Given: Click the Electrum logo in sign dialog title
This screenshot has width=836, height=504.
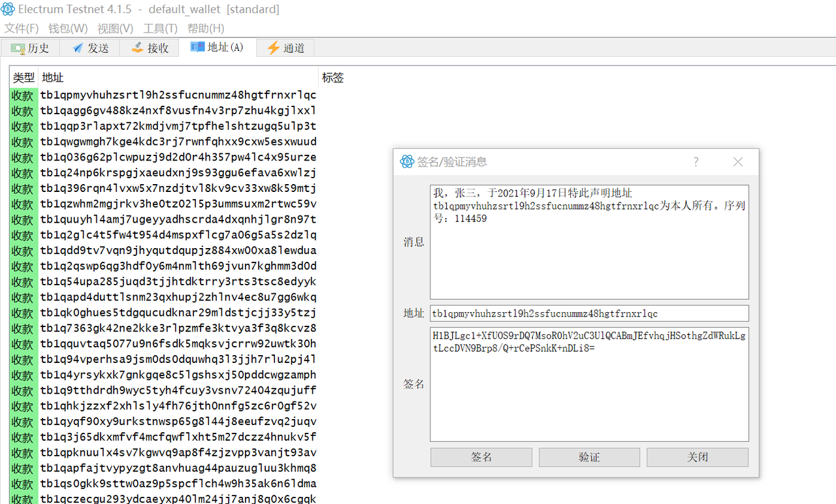Looking at the screenshot, I should 407,162.
